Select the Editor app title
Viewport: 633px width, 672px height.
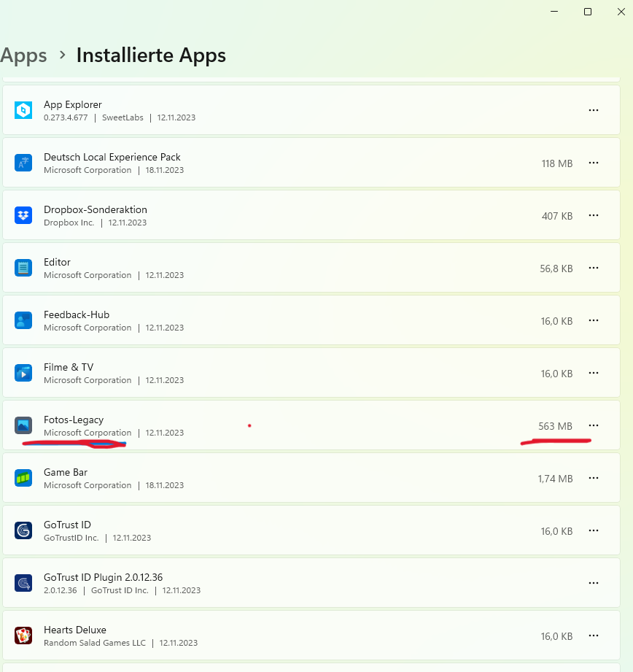[57, 262]
